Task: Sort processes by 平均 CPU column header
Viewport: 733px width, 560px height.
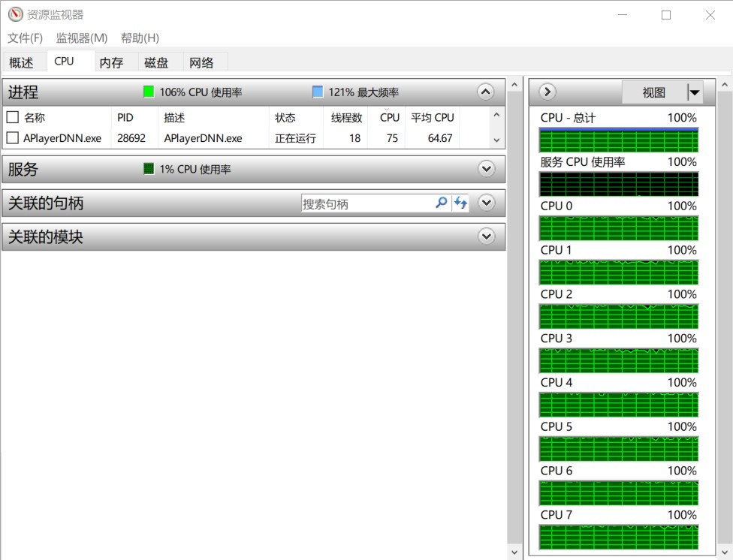Action: 432,117
